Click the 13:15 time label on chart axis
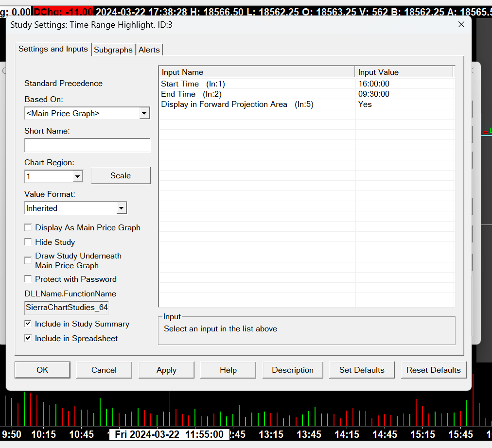This screenshot has width=492, height=448. (271, 434)
